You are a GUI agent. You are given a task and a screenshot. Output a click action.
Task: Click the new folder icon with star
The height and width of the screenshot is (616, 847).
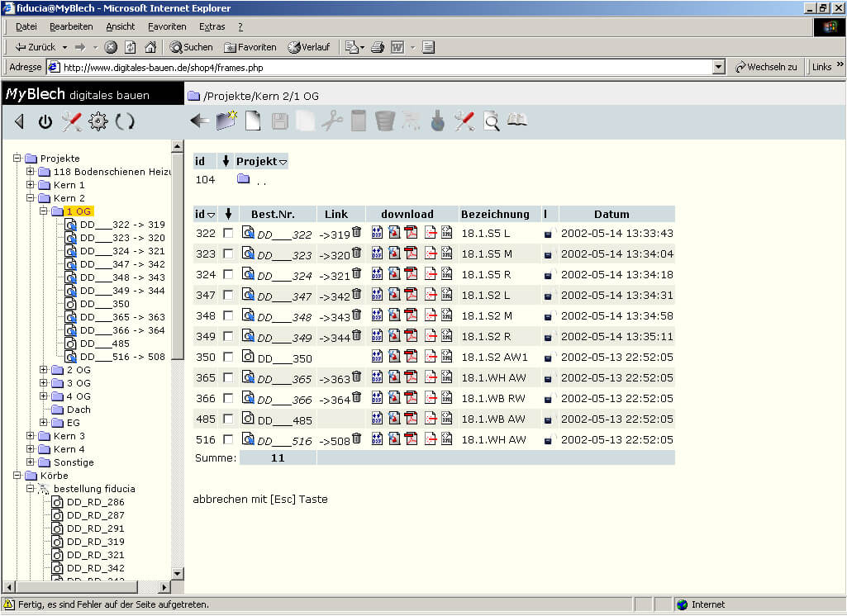(x=226, y=121)
